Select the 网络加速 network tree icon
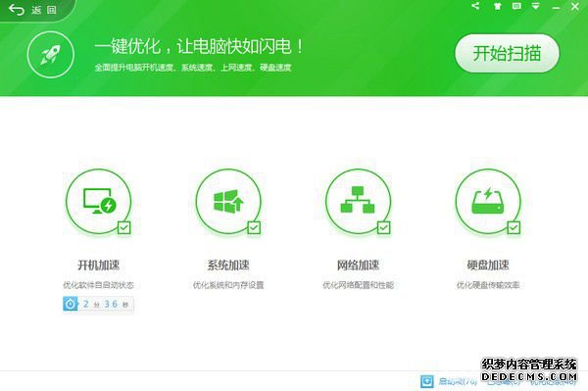 tap(358, 201)
